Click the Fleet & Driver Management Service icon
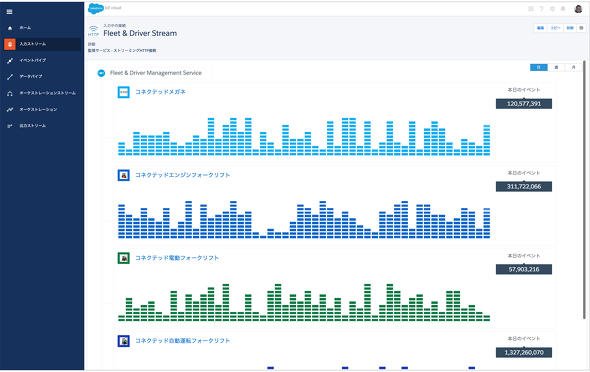Image resolution: width=590 pixels, height=372 pixels. (x=101, y=73)
